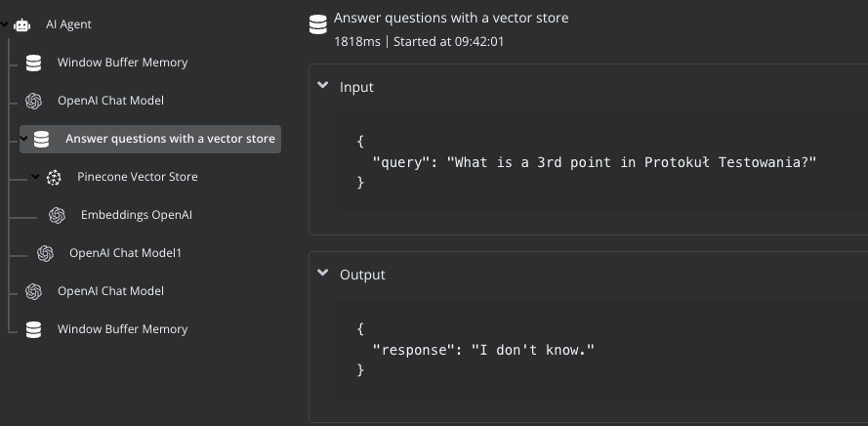Click the AI Agent robot icon
The width and height of the screenshot is (868, 426).
point(22,24)
